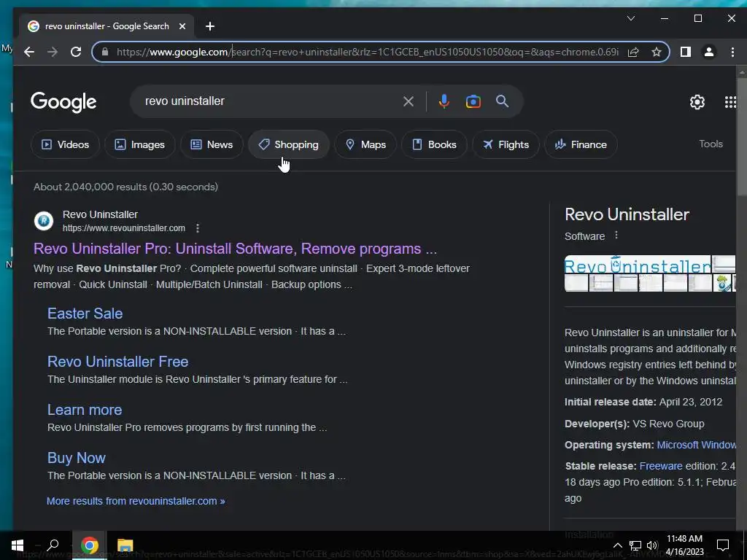Click More results from revouninstaller.com
Viewport: 747px width, 560px height.
136,501
